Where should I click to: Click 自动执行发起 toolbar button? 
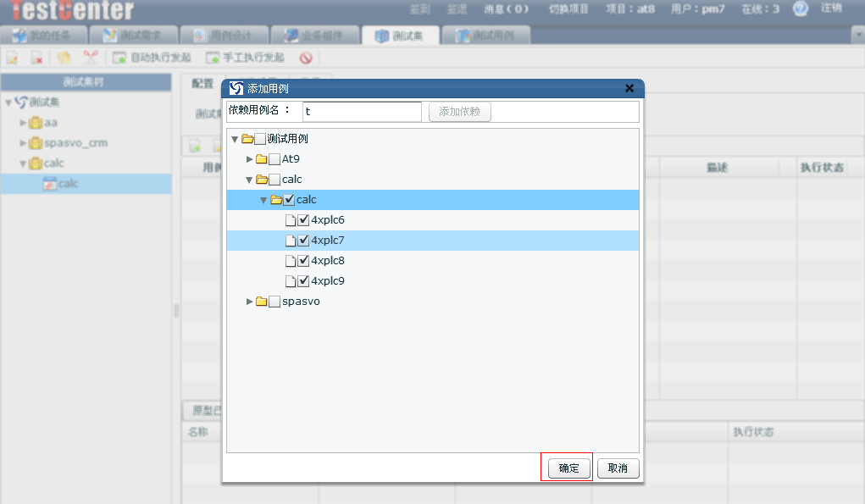(x=152, y=58)
